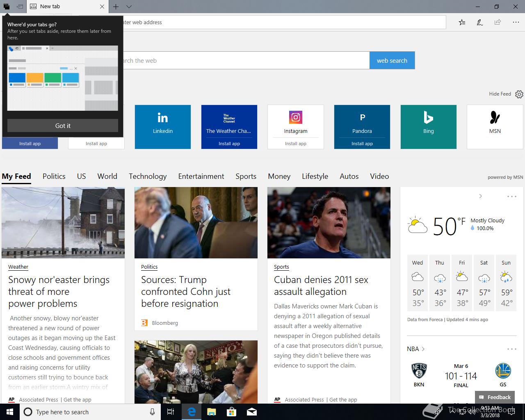Open the Mail app from taskbar
Viewport: 525px width, 420px height.
click(x=252, y=412)
